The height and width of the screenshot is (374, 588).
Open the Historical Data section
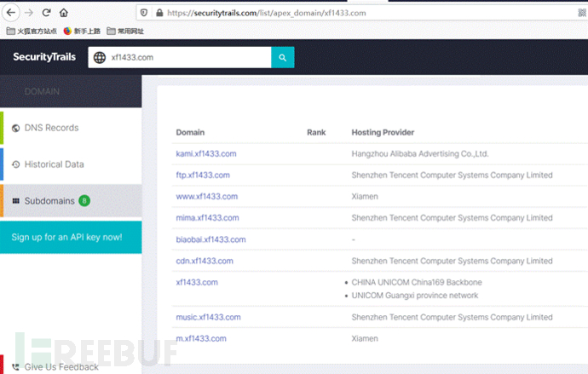coord(71,164)
